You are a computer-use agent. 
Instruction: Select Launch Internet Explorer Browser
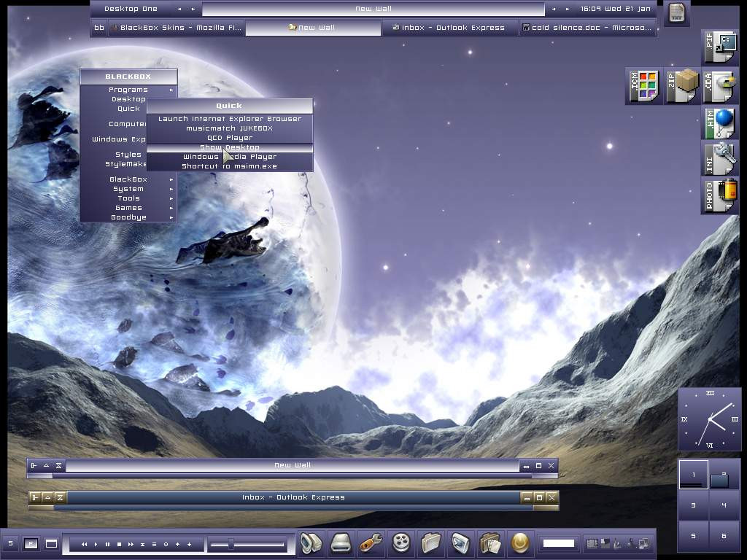tap(230, 119)
